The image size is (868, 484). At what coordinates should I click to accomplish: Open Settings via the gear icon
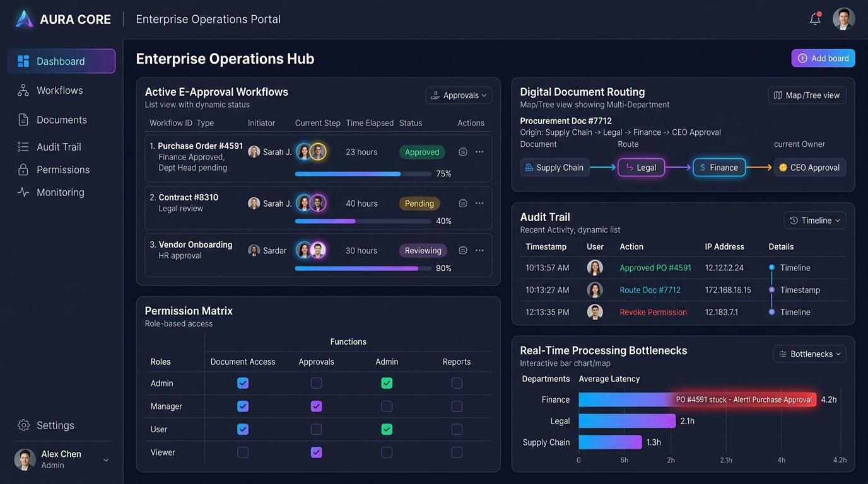tap(24, 425)
